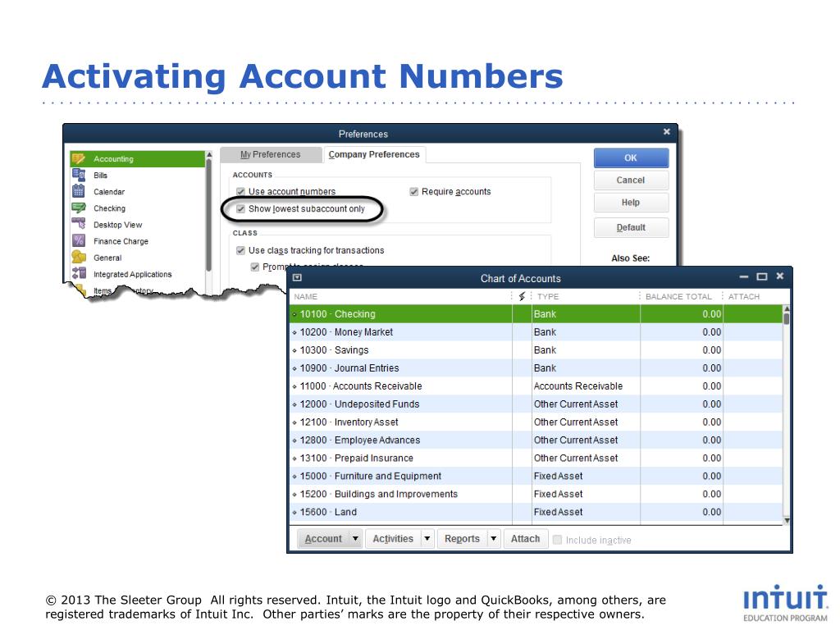
Task: Open the Bills preferences icon
Action: pos(79,176)
